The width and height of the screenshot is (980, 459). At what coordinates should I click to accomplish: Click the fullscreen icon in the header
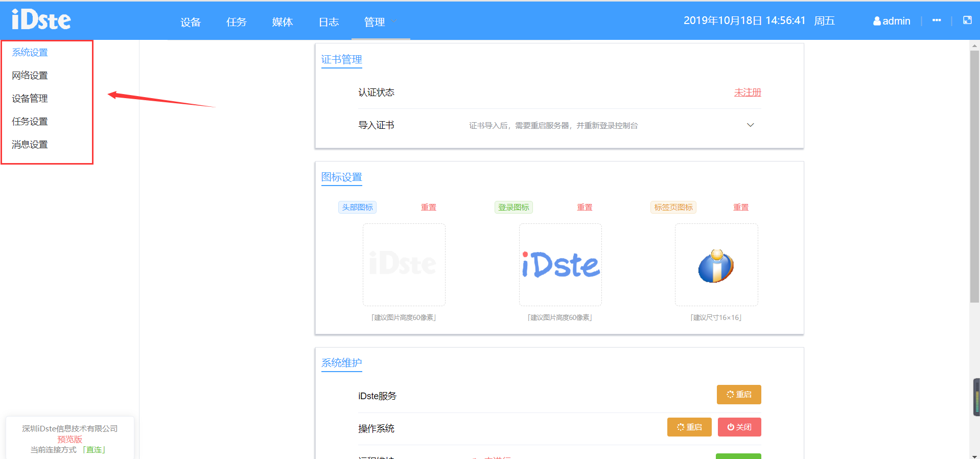tap(967, 20)
